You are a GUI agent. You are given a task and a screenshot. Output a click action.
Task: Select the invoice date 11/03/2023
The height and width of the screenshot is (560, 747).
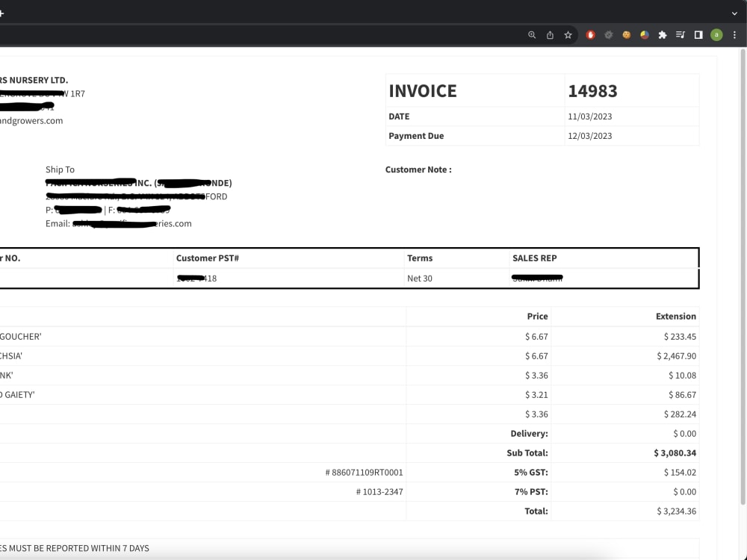[x=590, y=116]
